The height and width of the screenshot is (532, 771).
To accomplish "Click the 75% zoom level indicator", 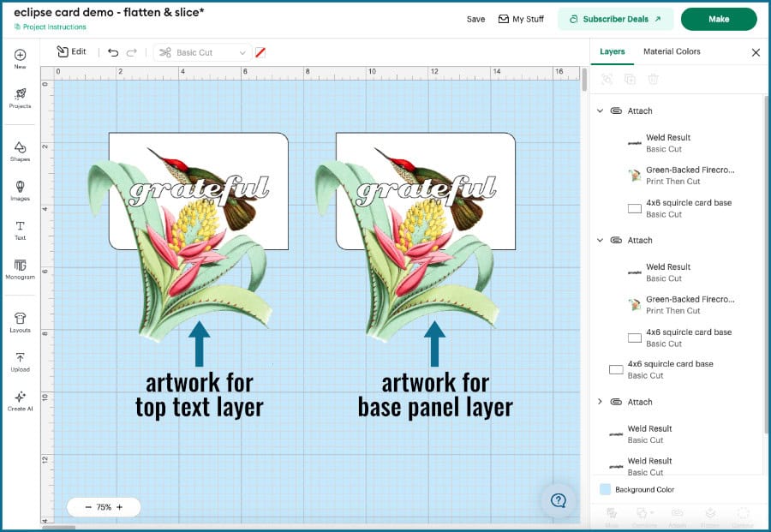I will click(104, 507).
